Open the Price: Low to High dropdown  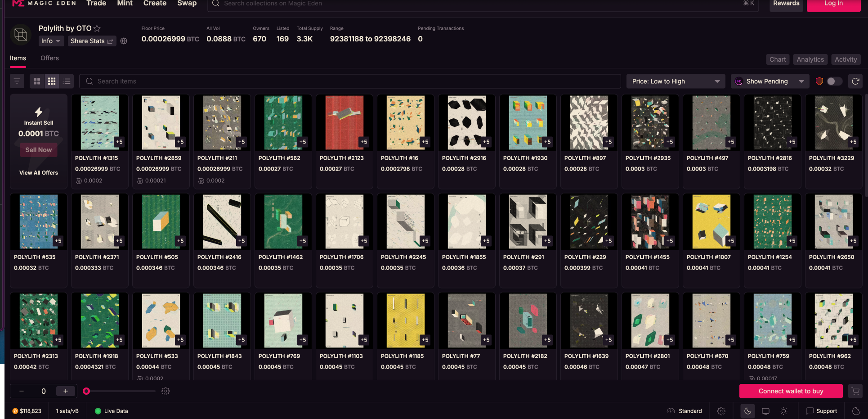pyautogui.click(x=675, y=81)
